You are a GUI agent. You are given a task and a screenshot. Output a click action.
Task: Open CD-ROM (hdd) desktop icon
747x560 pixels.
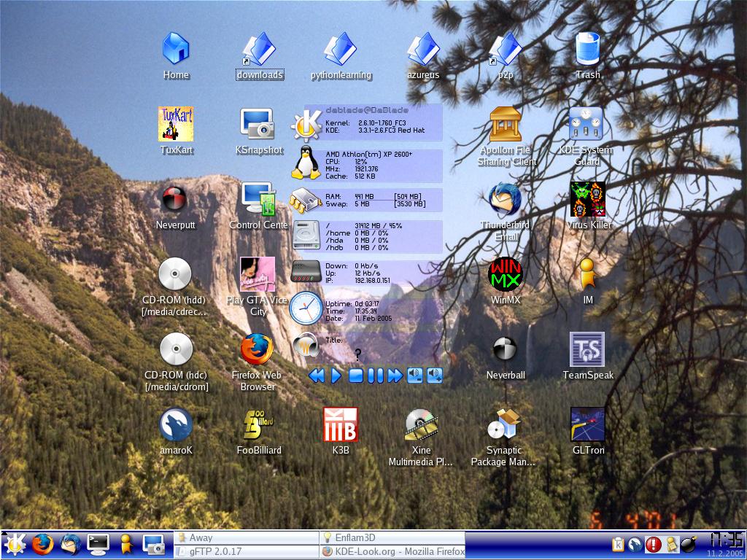click(175, 274)
